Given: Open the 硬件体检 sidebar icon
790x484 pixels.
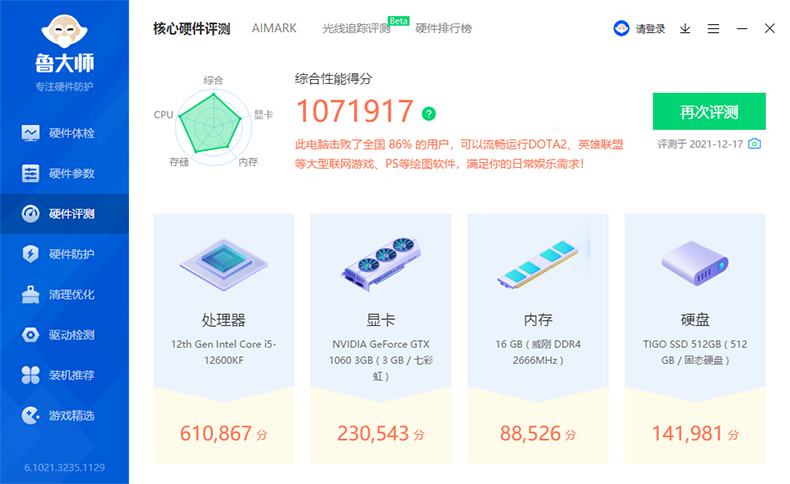Looking at the screenshot, I should coord(31,133).
